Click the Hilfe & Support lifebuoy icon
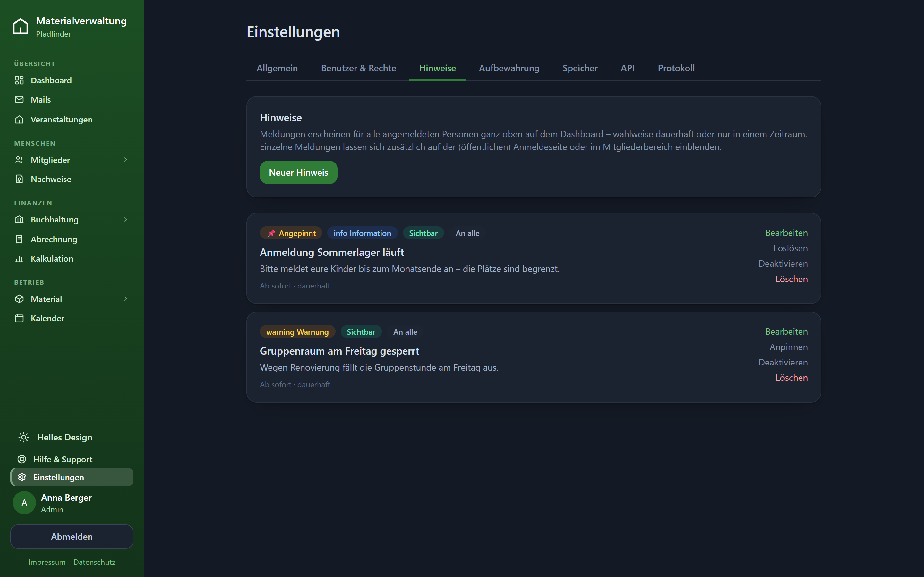Image resolution: width=924 pixels, height=577 pixels. click(22, 459)
